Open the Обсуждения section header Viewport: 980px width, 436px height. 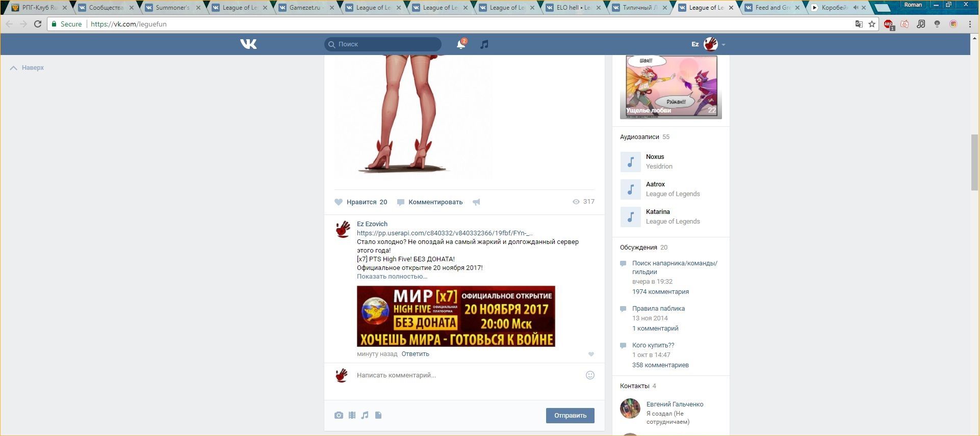coord(638,248)
